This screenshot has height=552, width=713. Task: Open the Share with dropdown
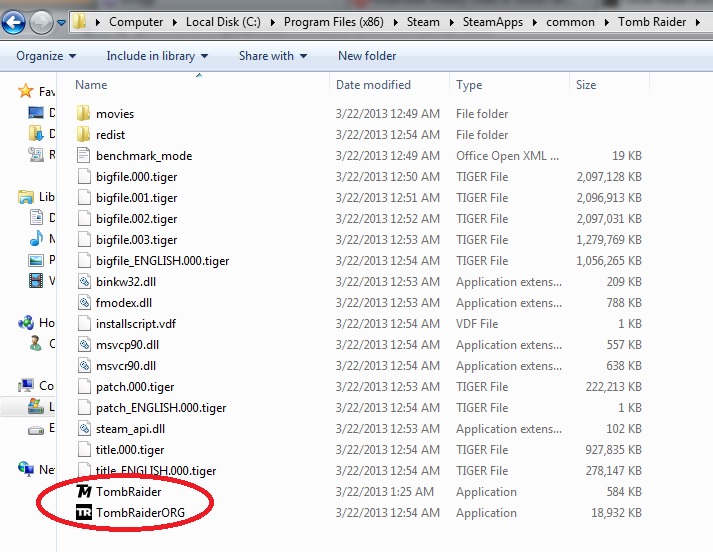click(273, 56)
